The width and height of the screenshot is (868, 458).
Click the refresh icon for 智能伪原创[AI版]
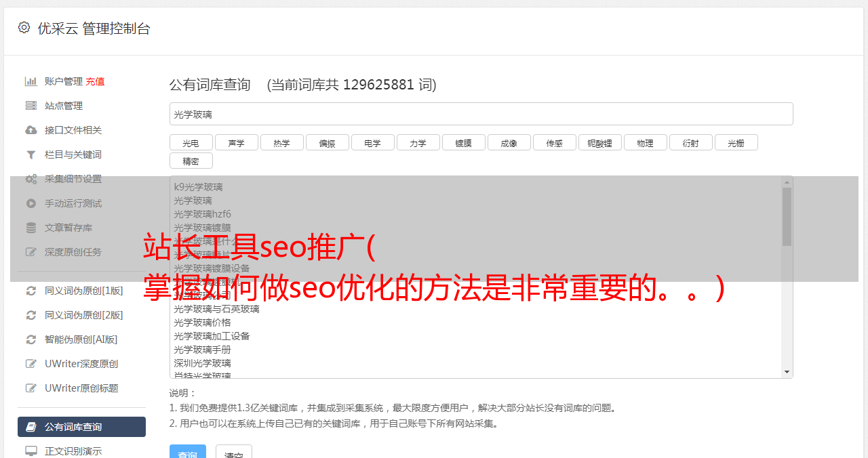point(31,339)
